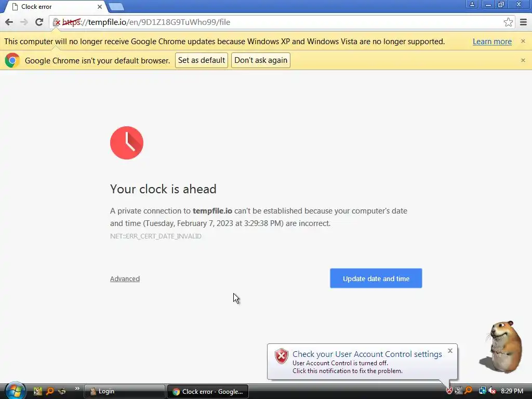Click Don't ask again button
532x399 pixels.
tap(261, 60)
